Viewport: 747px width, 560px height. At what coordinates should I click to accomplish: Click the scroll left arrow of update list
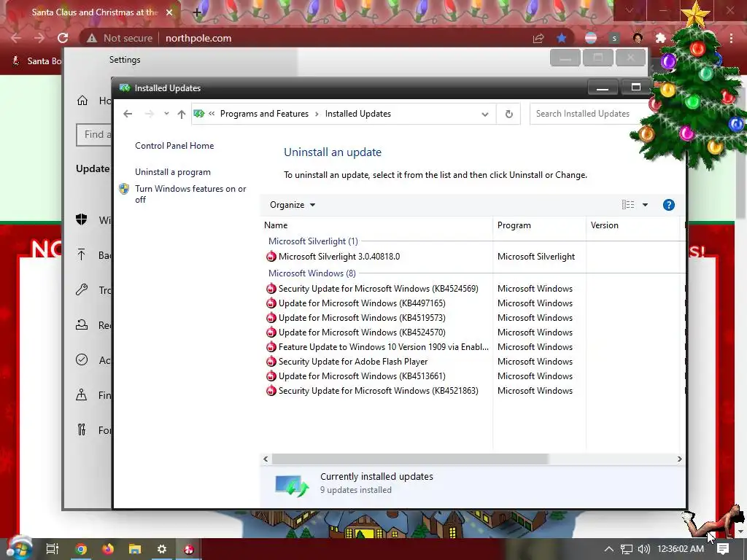pyautogui.click(x=266, y=459)
